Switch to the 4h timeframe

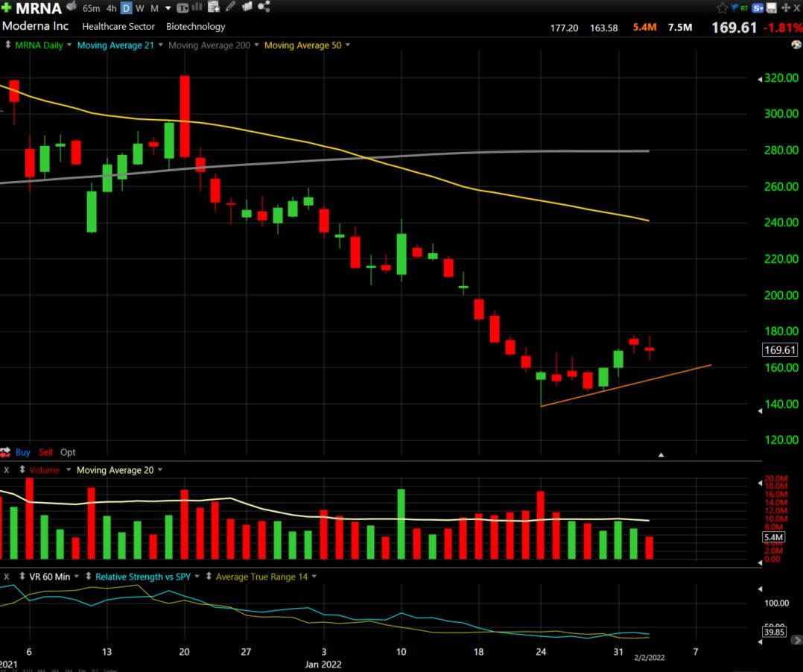111,8
